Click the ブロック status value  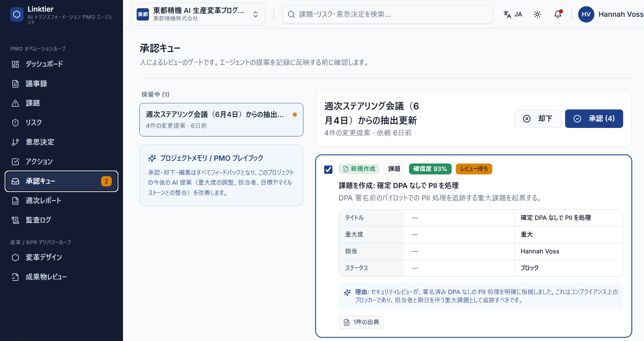pyautogui.click(x=530, y=268)
